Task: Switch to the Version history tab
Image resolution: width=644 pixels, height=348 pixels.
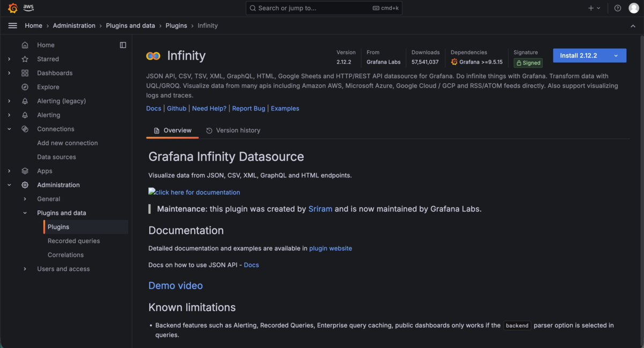Action: coord(233,130)
